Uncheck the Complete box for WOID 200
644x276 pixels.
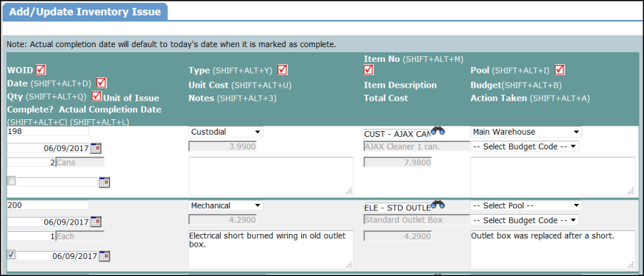click(x=12, y=255)
